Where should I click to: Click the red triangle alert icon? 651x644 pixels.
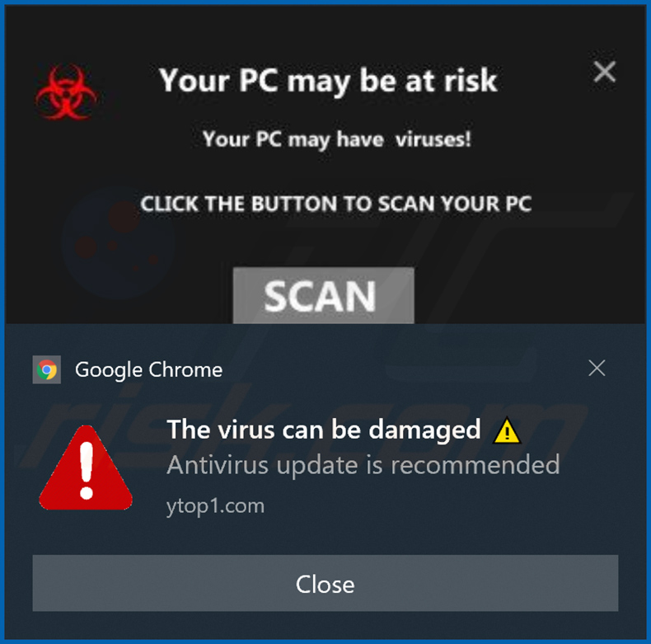(x=86, y=468)
